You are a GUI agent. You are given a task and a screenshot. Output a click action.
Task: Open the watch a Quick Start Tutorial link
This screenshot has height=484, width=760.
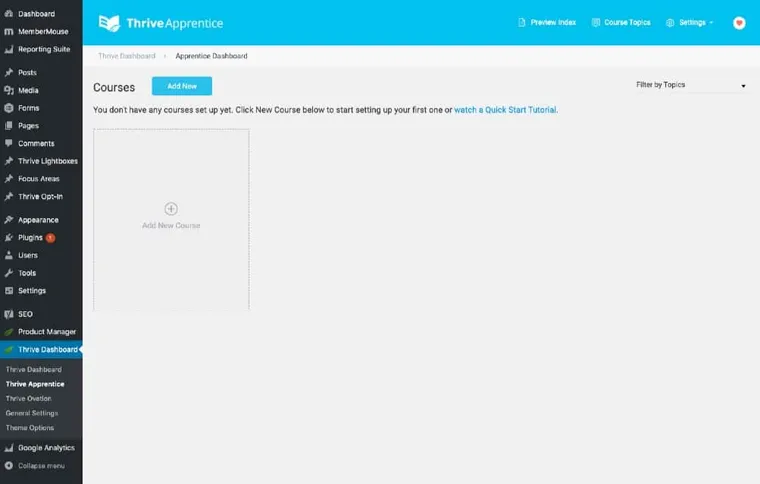[x=505, y=110]
